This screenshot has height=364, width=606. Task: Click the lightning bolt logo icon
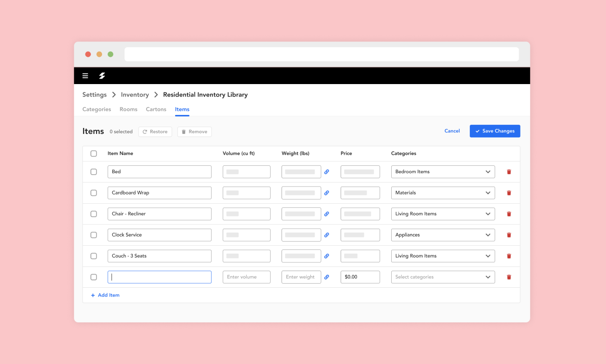[102, 76]
